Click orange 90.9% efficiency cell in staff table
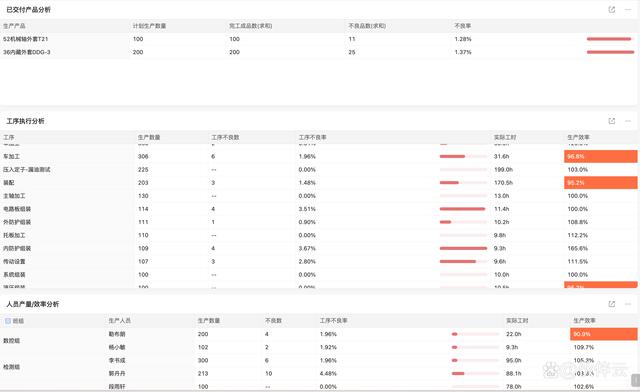640x392 pixels. click(604, 334)
